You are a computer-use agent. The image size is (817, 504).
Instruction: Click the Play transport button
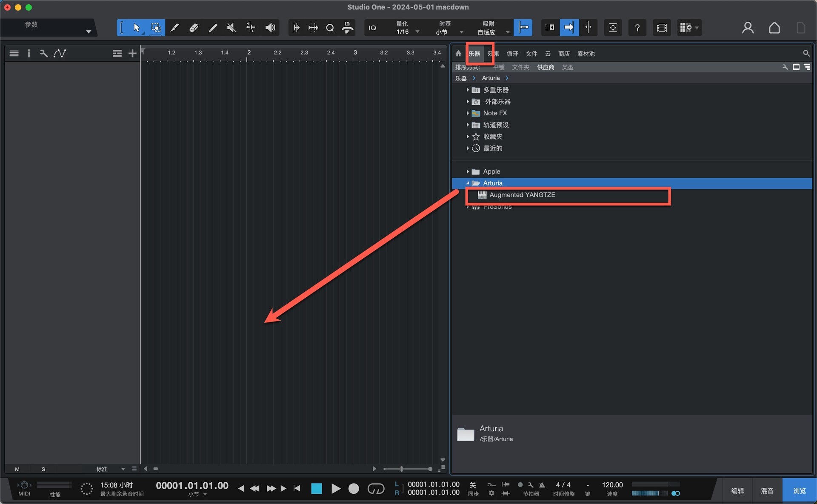pyautogui.click(x=336, y=489)
